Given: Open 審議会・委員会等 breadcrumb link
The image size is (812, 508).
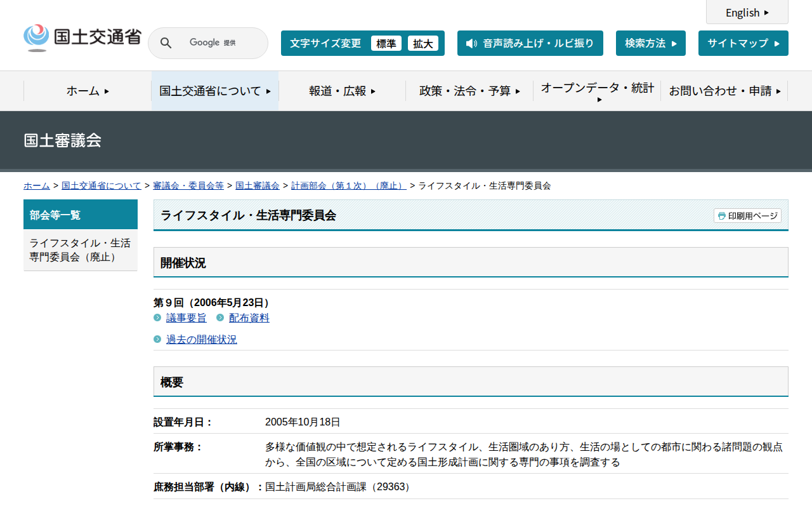Looking at the screenshot, I should tap(188, 185).
